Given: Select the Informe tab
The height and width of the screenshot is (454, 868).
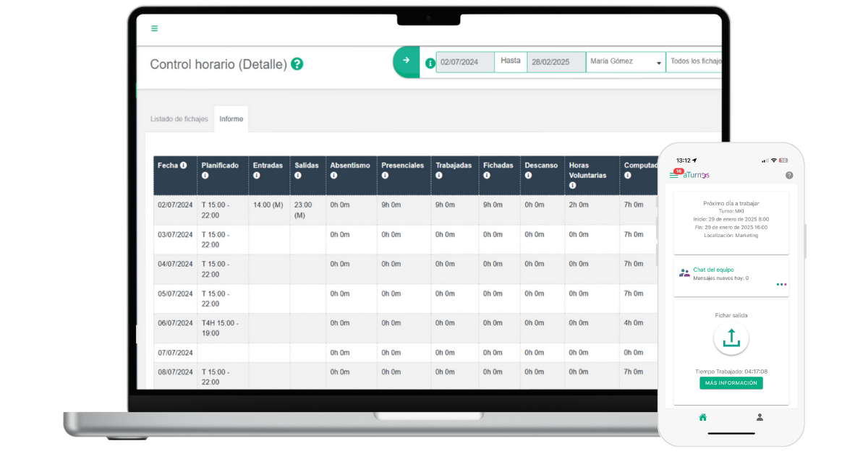Looking at the screenshot, I should (231, 119).
